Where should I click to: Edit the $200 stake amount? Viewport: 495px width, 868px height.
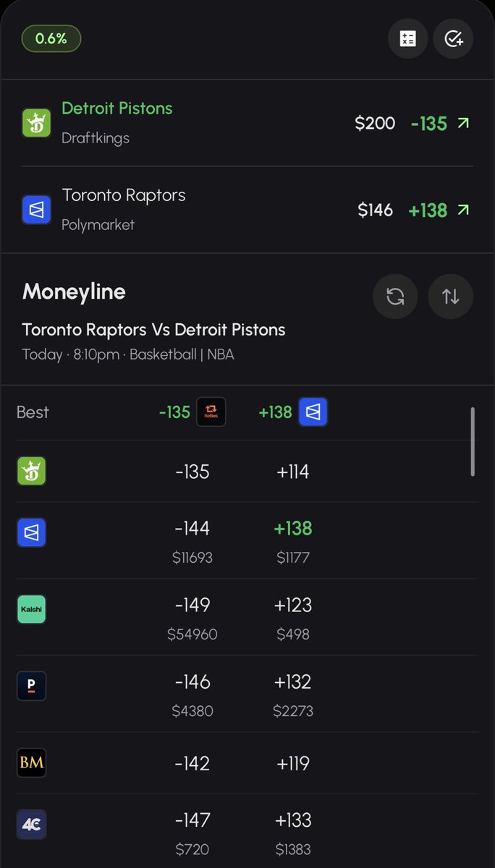click(x=375, y=123)
